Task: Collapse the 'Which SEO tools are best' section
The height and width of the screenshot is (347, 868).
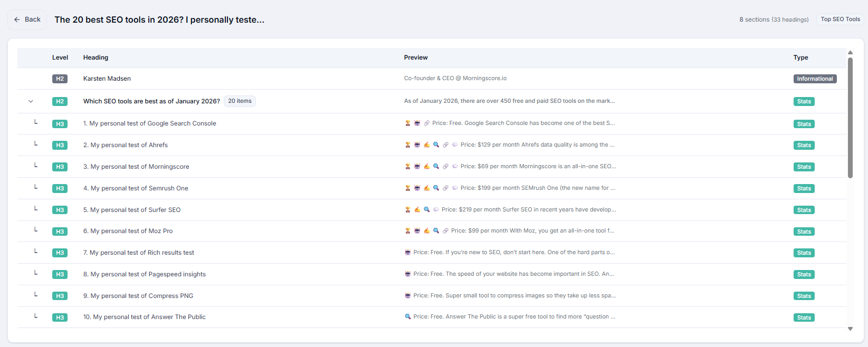Action: pyautogui.click(x=31, y=101)
